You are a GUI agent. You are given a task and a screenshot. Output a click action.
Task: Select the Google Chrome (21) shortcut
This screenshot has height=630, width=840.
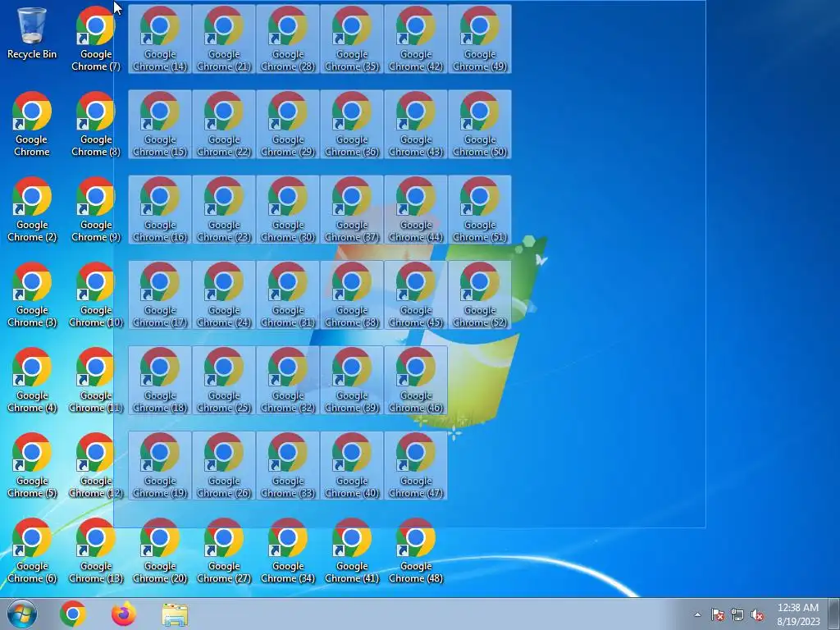click(223, 39)
